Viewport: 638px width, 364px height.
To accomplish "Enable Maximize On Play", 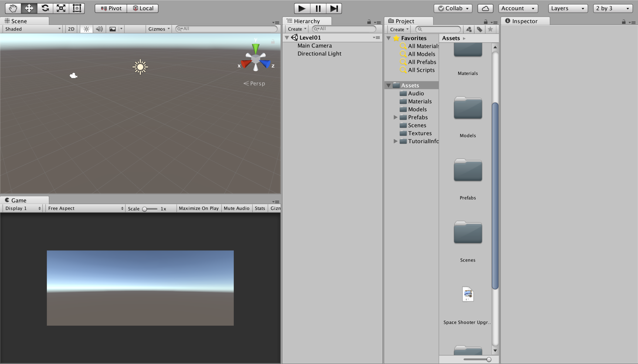I will pyautogui.click(x=199, y=208).
